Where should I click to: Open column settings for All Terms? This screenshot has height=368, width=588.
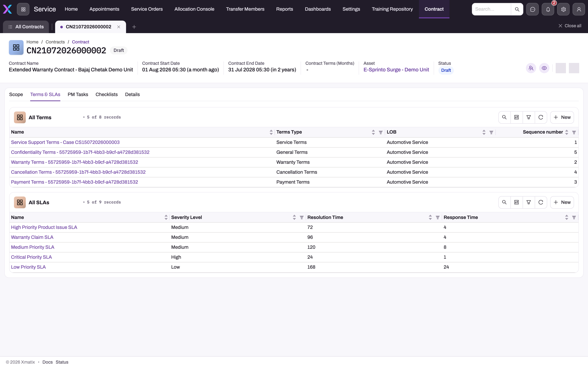tap(517, 117)
